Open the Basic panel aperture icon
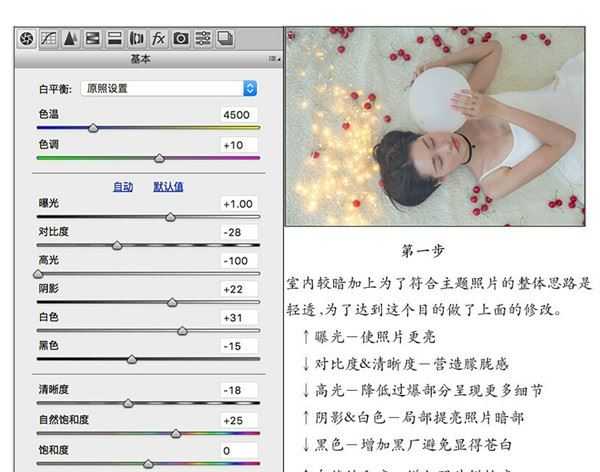600x472 pixels. pos(27,38)
